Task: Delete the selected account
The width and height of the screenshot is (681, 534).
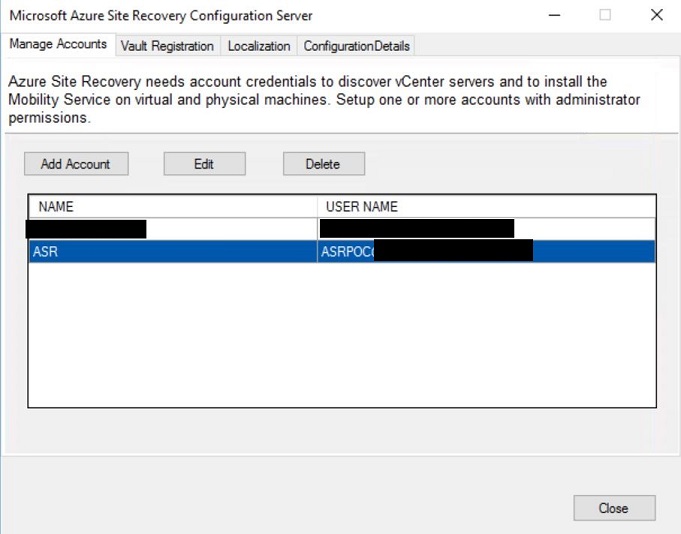Action: click(324, 164)
